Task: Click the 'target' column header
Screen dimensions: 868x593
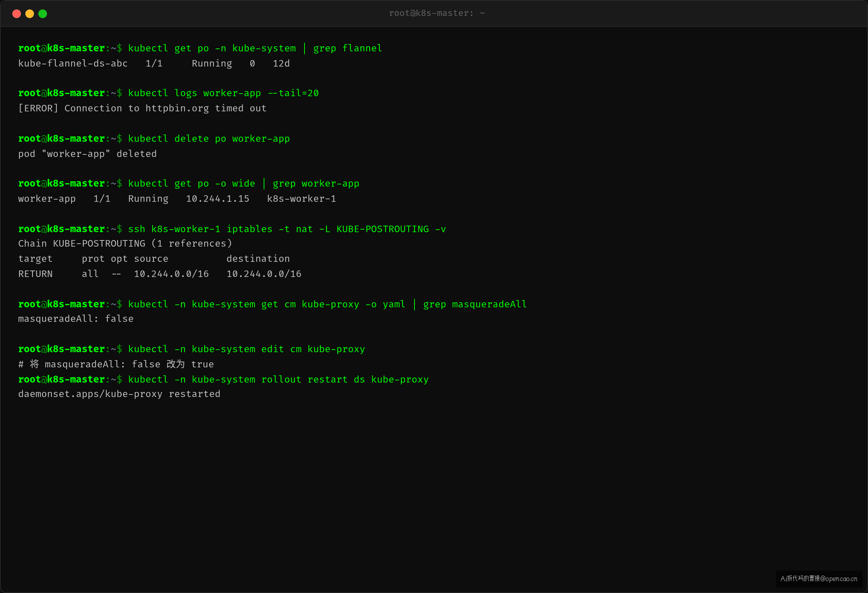Action: pyautogui.click(x=35, y=259)
